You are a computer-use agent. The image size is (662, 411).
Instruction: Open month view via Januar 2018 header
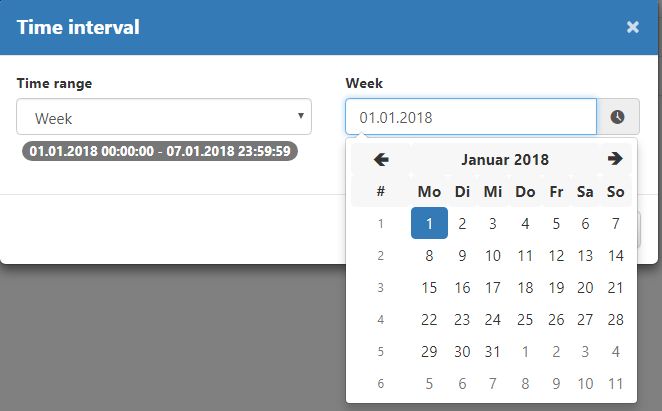[505, 160]
